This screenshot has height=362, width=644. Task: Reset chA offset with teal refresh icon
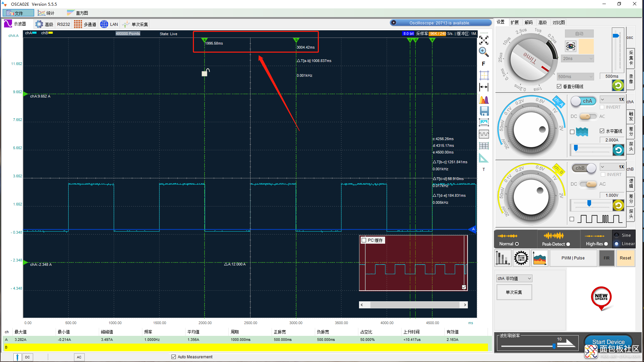pos(618,150)
